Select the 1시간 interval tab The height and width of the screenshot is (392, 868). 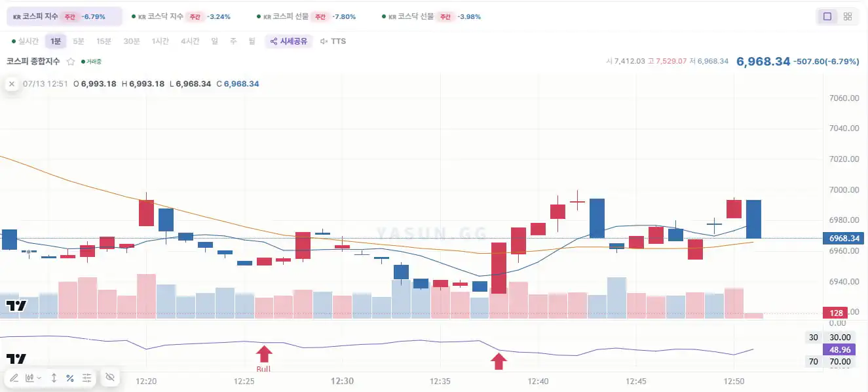(x=160, y=41)
